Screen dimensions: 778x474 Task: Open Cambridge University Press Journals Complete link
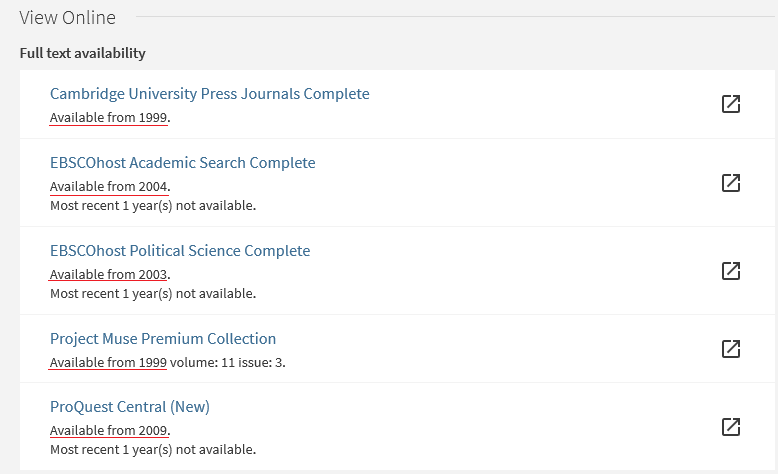tap(209, 94)
